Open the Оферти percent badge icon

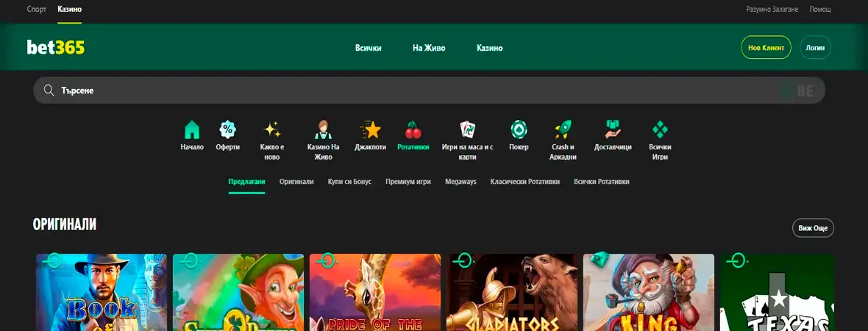point(227,129)
